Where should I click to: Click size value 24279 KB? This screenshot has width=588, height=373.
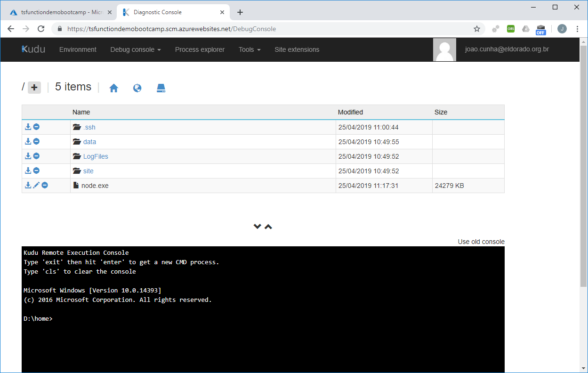pos(449,186)
